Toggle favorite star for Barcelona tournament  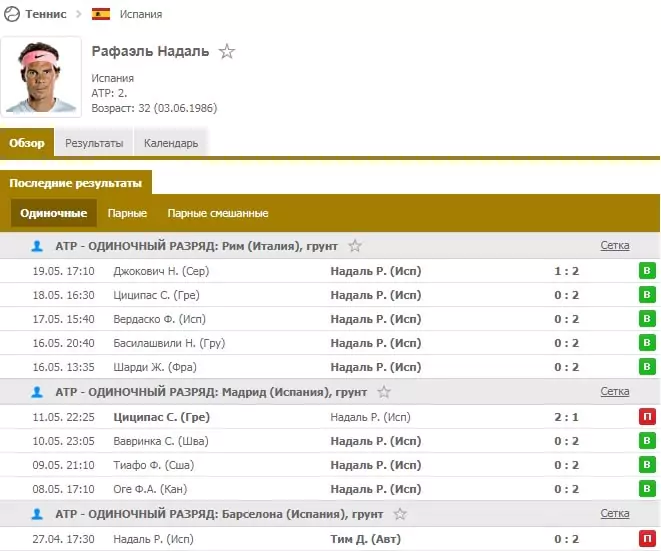pos(400,514)
